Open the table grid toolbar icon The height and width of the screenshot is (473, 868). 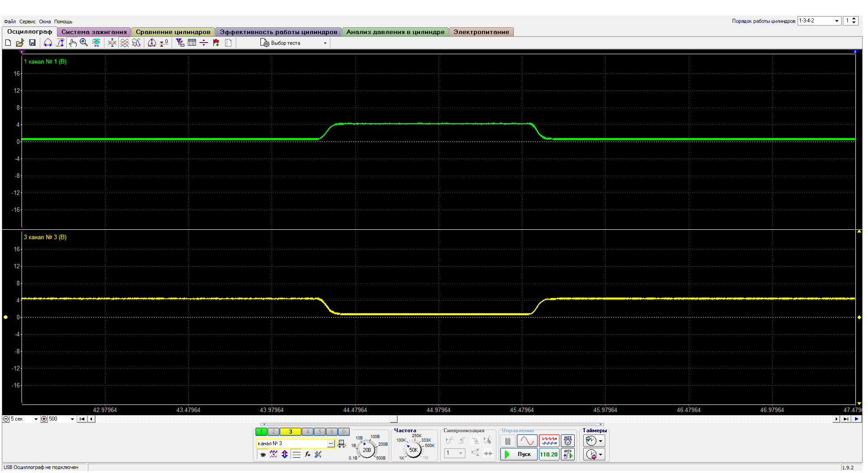tap(192, 43)
